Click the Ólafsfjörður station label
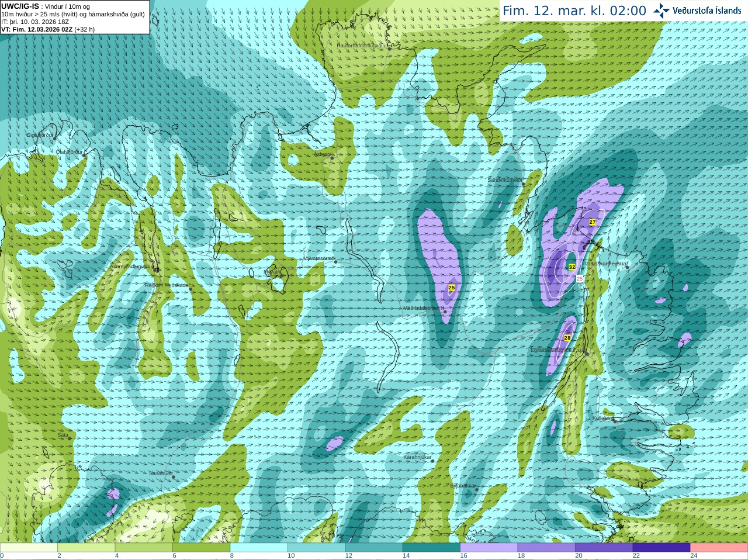 click(x=70, y=152)
